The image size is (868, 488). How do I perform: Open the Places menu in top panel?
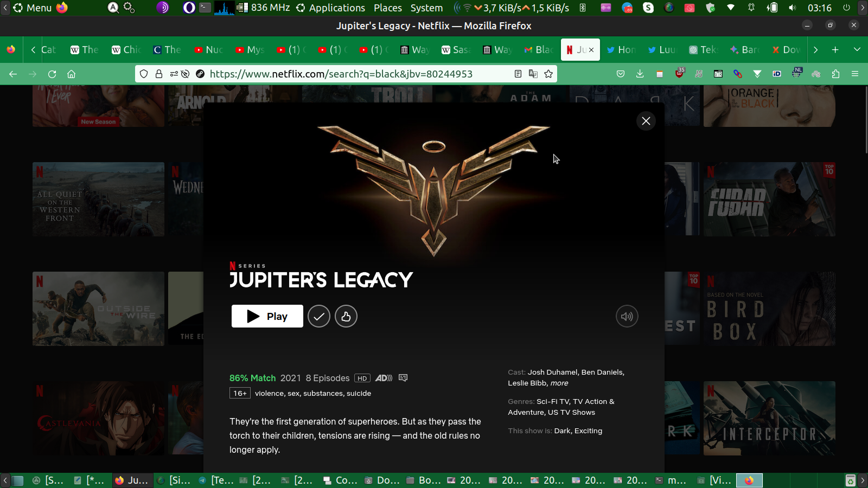pos(388,8)
